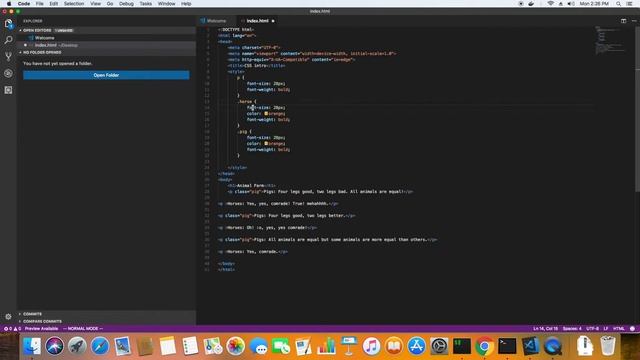Image resolution: width=640 pixels, height=360 pixels.
Task: Open the editor More Actions ellipsis
Action: (634, 21)
